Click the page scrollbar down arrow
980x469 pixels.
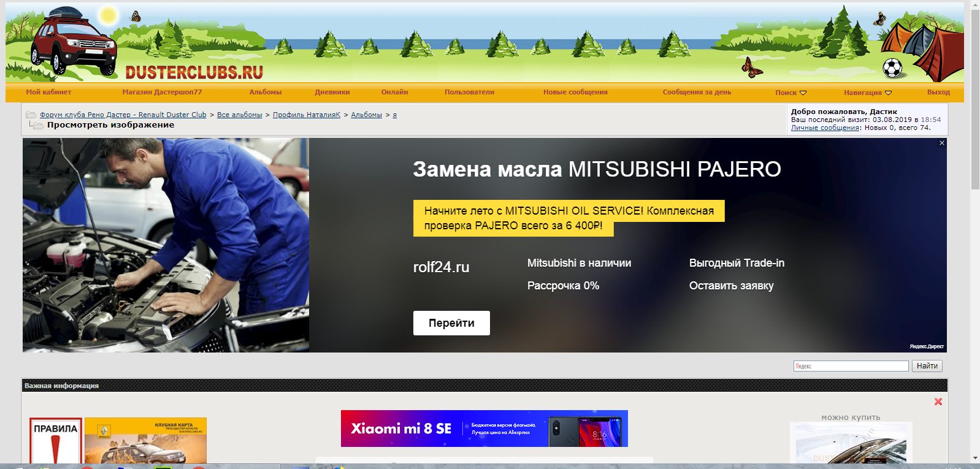pos(975,458)
